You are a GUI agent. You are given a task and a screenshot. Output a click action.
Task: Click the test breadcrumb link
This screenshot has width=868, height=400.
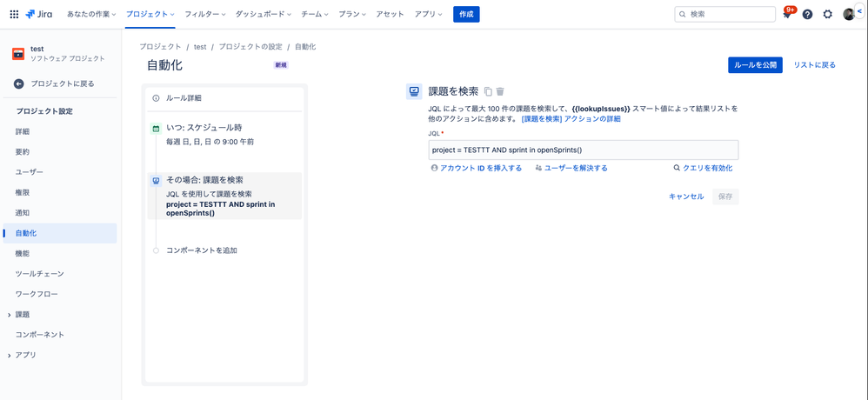click(200, 47)
